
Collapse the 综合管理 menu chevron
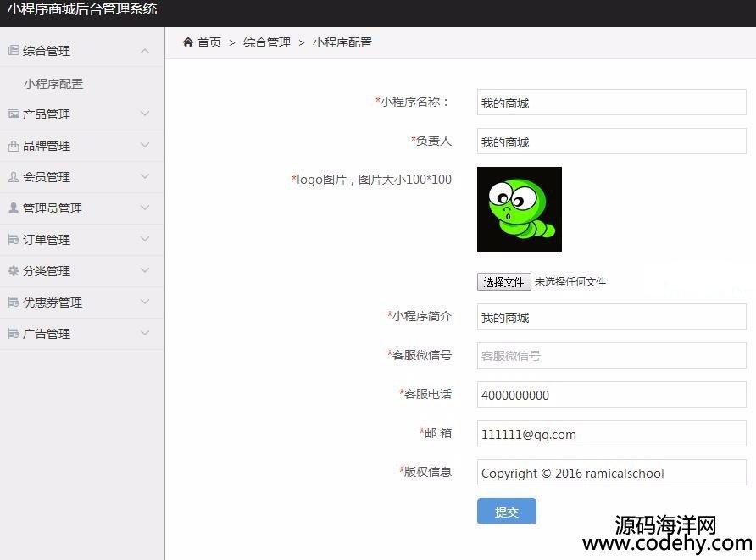145,51
